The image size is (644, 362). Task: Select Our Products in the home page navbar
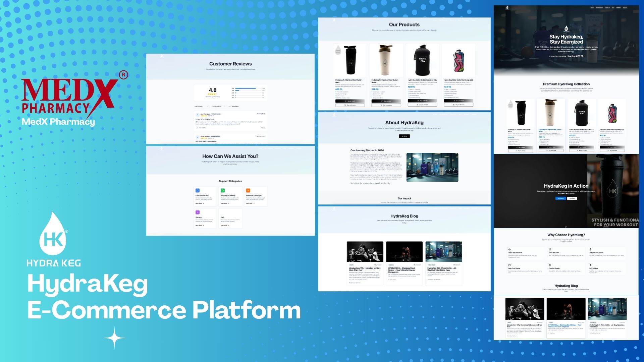(599, 7)
